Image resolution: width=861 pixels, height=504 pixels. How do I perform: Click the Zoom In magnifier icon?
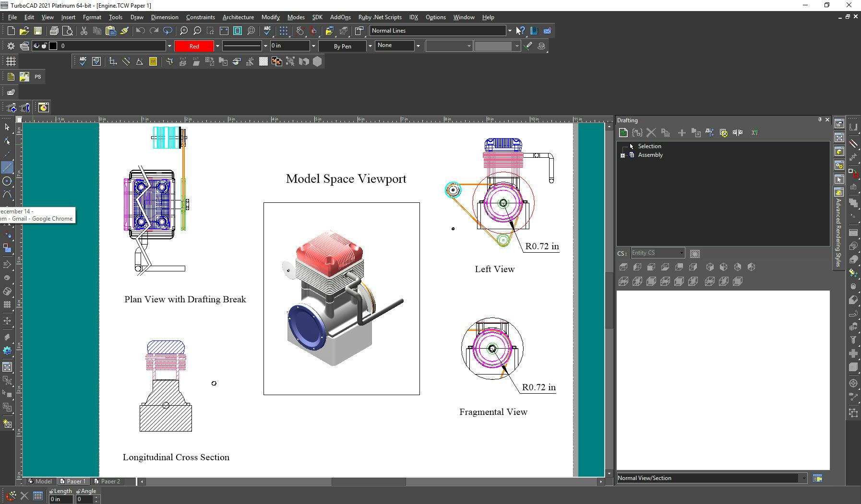pyautogui.click(x=183, y=31)
